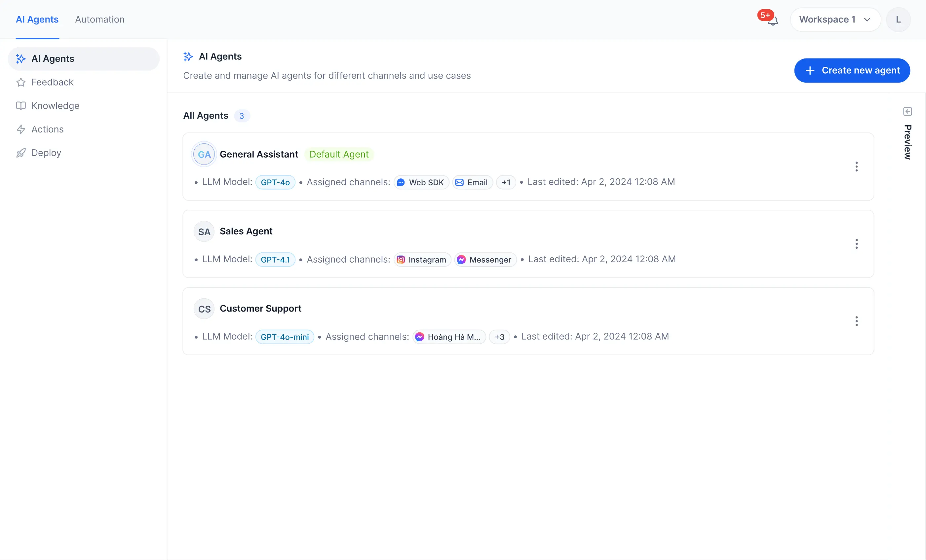Click the Messenger channel chip

pyautogui.click(x=485, y=260)
